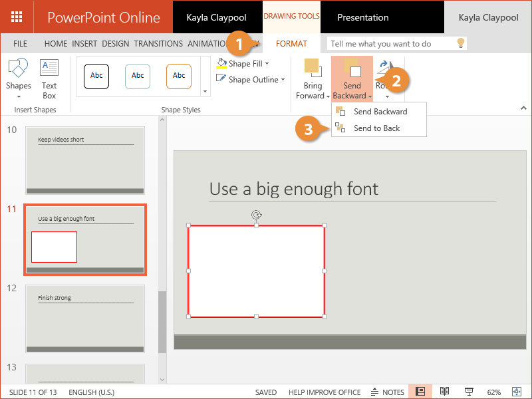The height and width of the screenshot is (399, 532).
Task: Toggle the Notes pane
Action: (388, 392)
